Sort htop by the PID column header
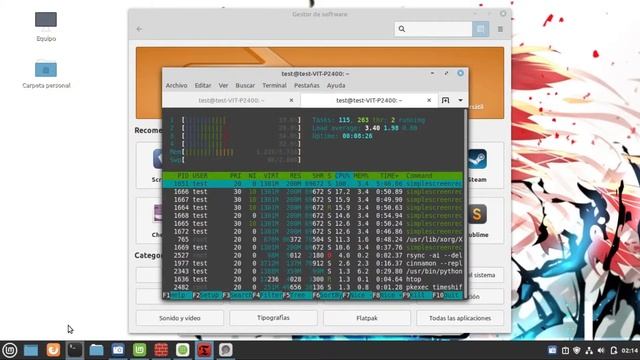The width and height of the screenshot is (640, 360). point(183,176)
